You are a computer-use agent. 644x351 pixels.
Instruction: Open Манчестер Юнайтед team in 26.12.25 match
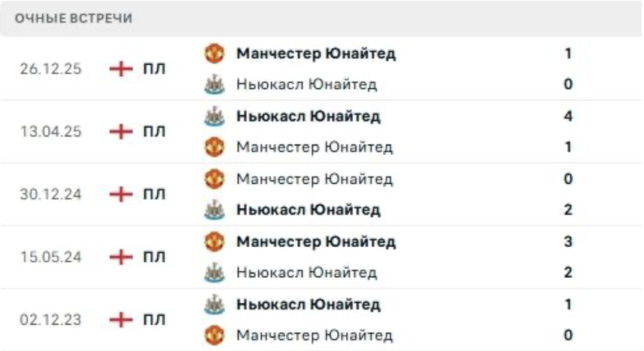[x=315, y=53]
